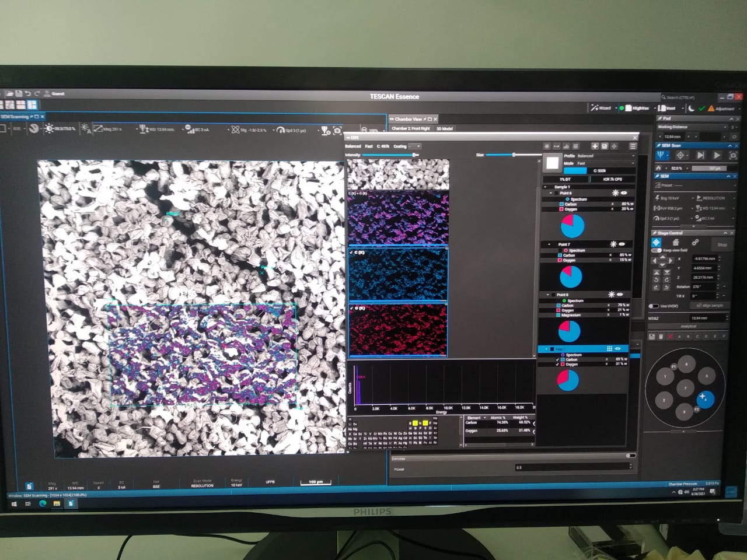
Task: Click the grid icon next to the Map entry
Action: (609, 348)
